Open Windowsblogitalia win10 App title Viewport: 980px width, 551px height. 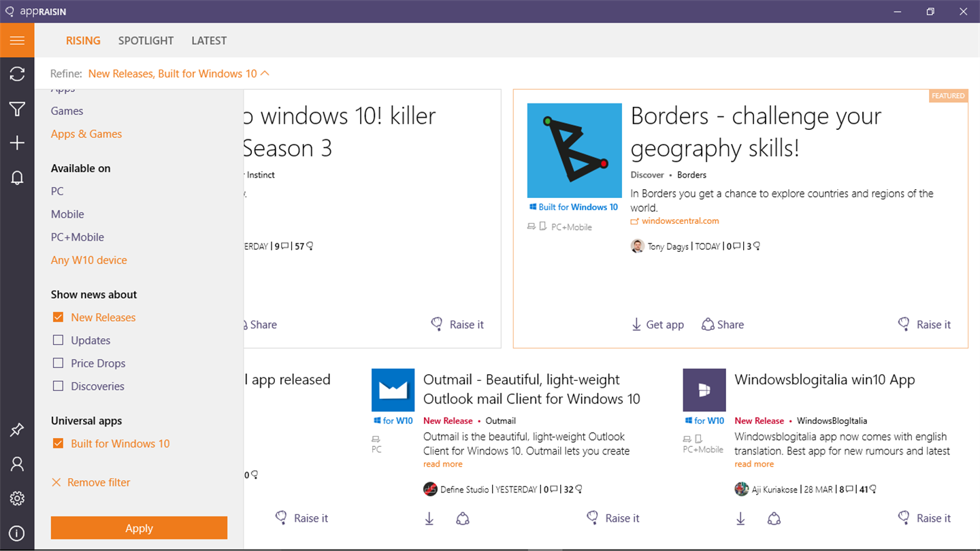[x=825, y=380]
